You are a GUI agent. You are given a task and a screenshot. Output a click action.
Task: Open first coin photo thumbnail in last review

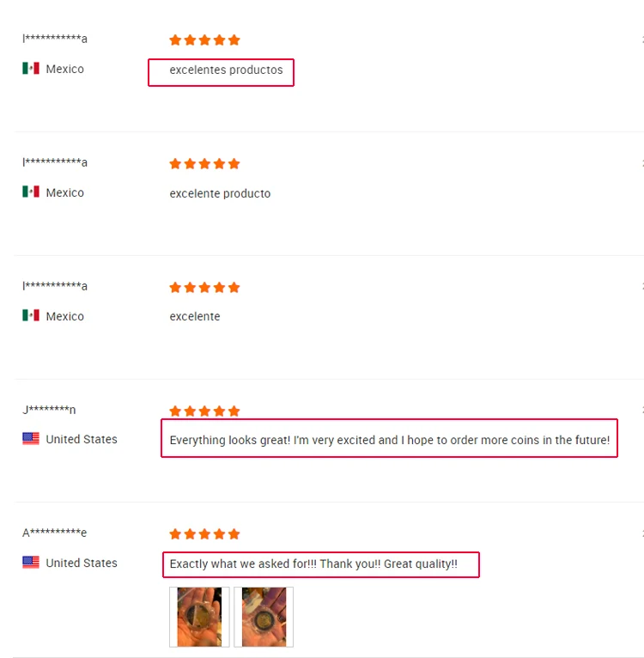tap(199, 617)
